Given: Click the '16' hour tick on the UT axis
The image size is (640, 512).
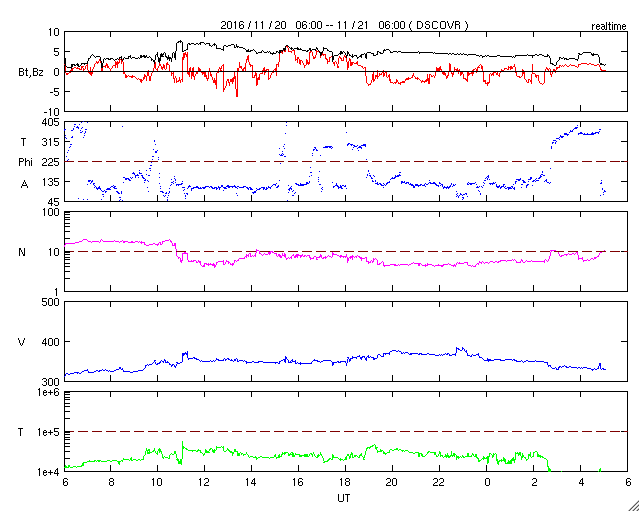Looking at the screenshot, I should click(x=298, y=483).
